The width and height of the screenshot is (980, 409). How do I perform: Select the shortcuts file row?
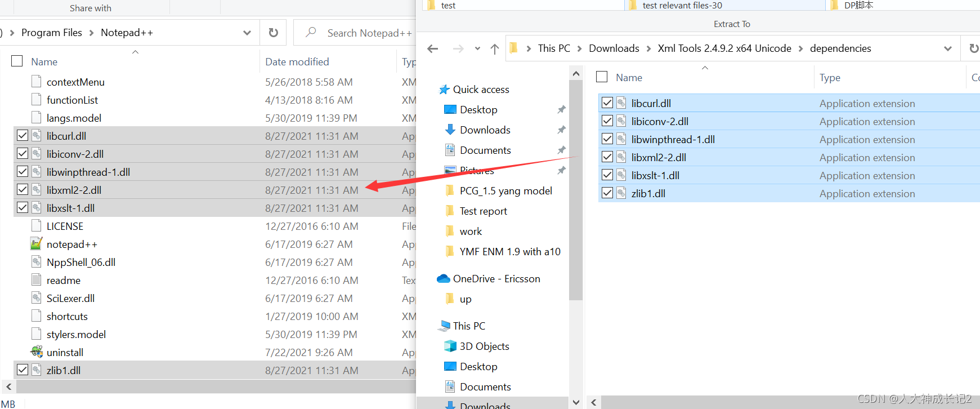click(214, 316)
